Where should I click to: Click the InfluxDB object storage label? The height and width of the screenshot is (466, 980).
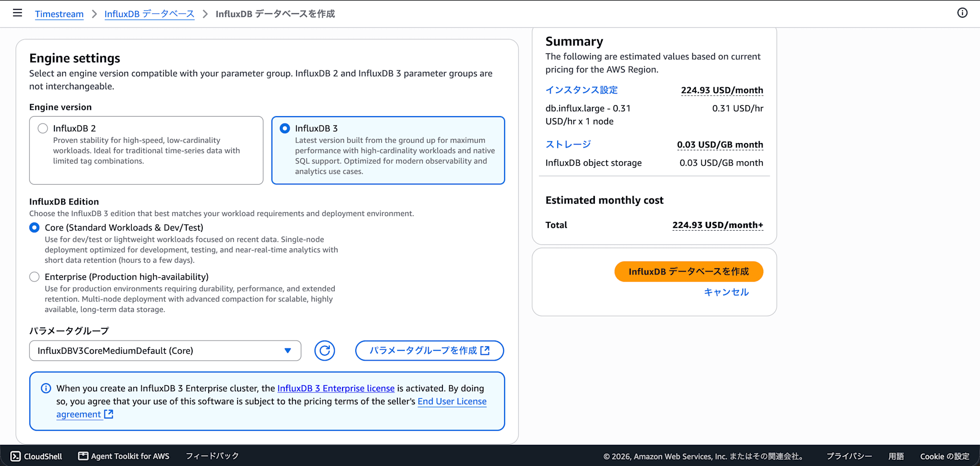point(594,163)
